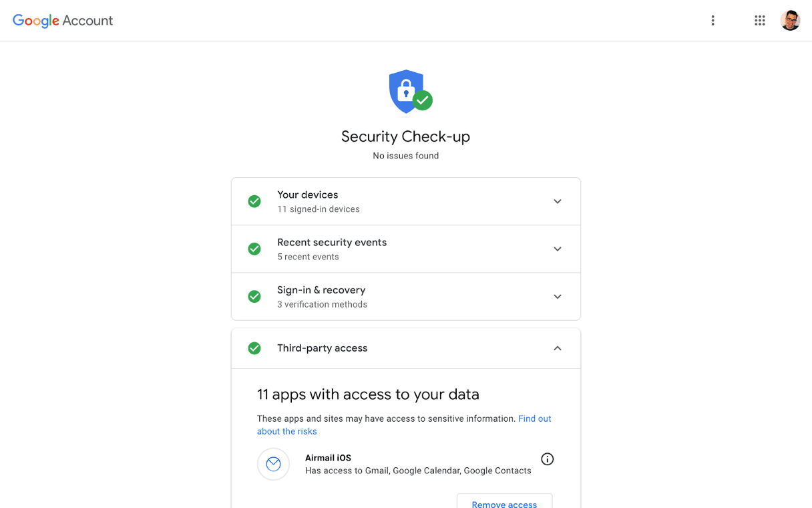Expand the Sign-in & recovery chevron
812x508 pixels.
(x=558, y=296)
